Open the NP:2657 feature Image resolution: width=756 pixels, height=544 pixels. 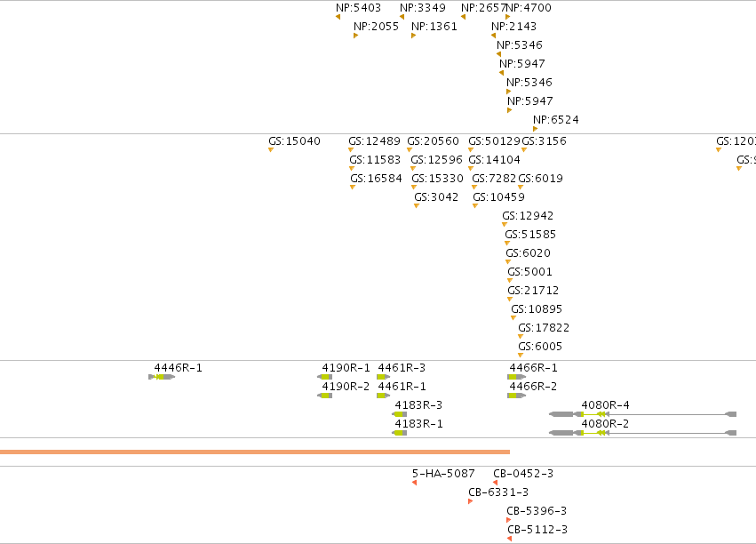click(x=463, y=17)
